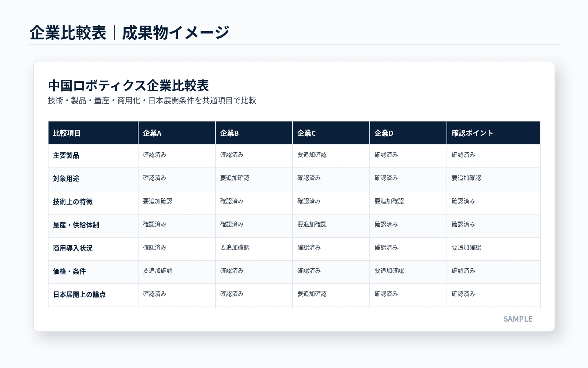This screenshot has width=588, height=368.
Task: Click 企業C cell in 価格・条件 row
Action: [x=331, y=272]
